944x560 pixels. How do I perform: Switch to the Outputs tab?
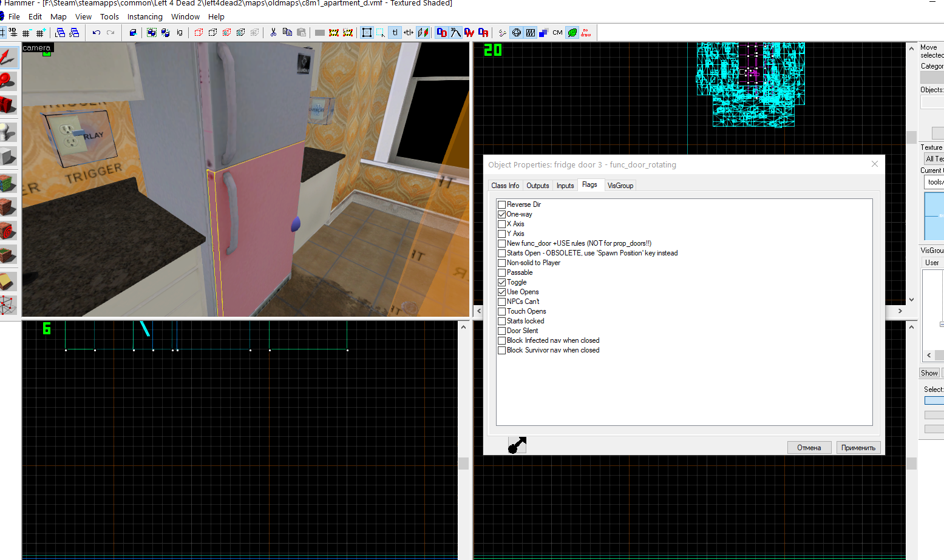pyautogui.click(x=537, y=185)
